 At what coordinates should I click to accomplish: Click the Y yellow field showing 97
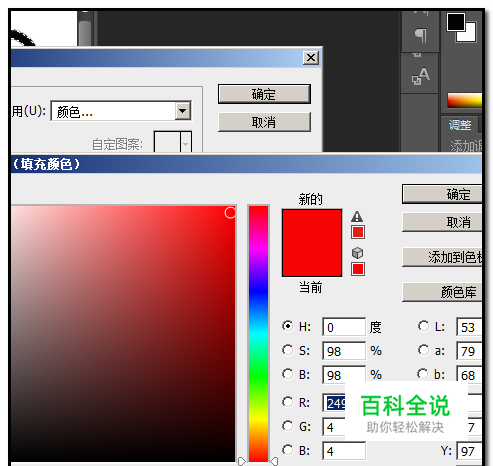(469, 451)
